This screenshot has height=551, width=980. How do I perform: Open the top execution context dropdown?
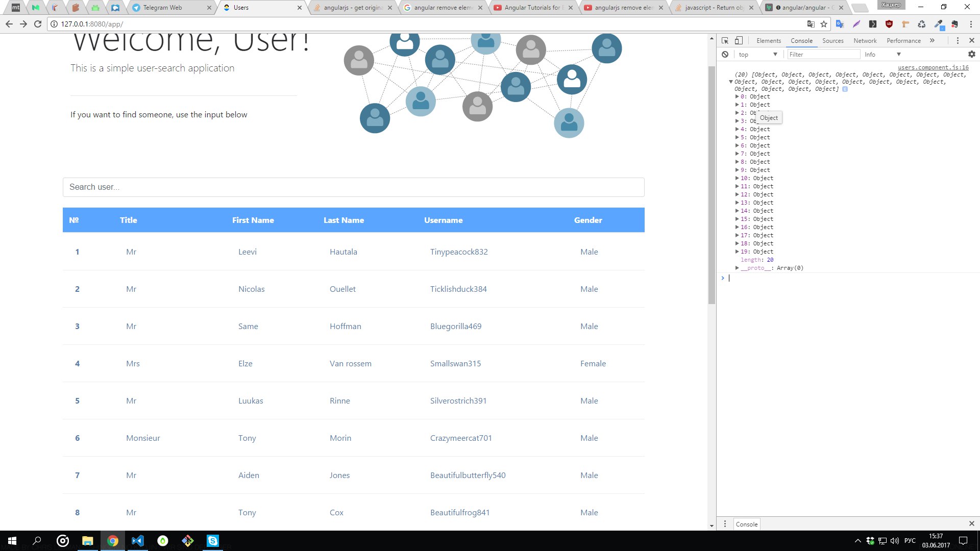point(757,55)
